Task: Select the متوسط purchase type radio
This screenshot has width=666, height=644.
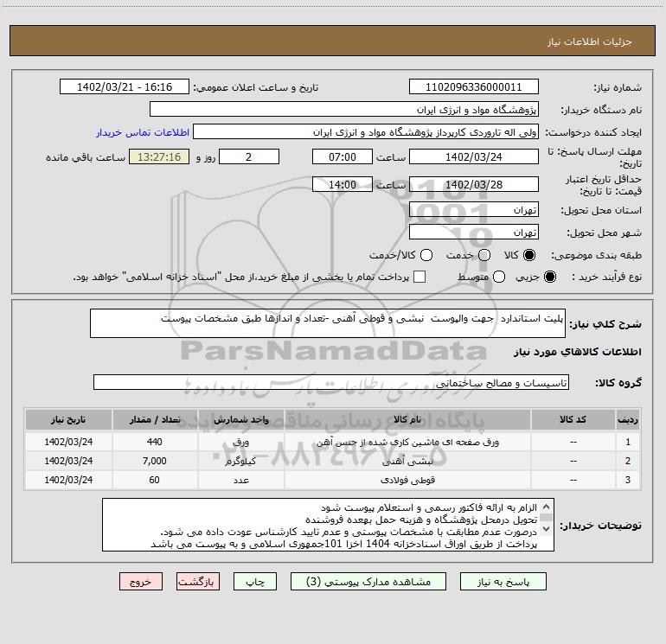Action: (499, 277)
